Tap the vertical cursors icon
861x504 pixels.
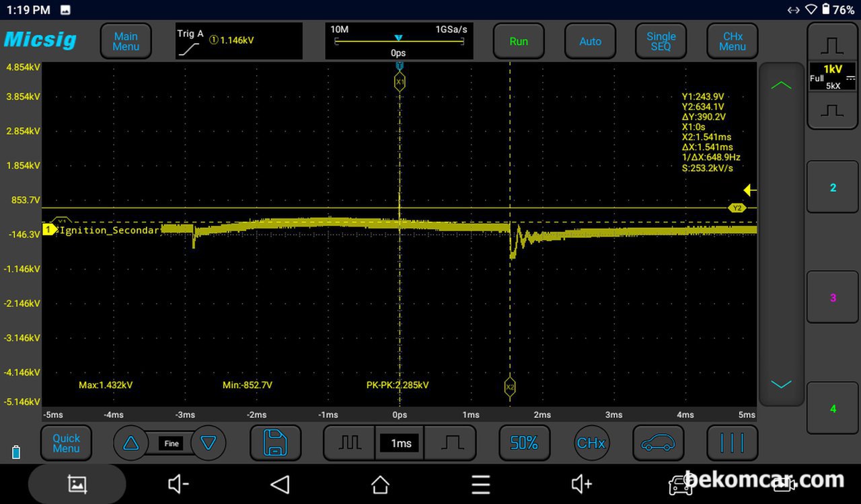point(732,444)
